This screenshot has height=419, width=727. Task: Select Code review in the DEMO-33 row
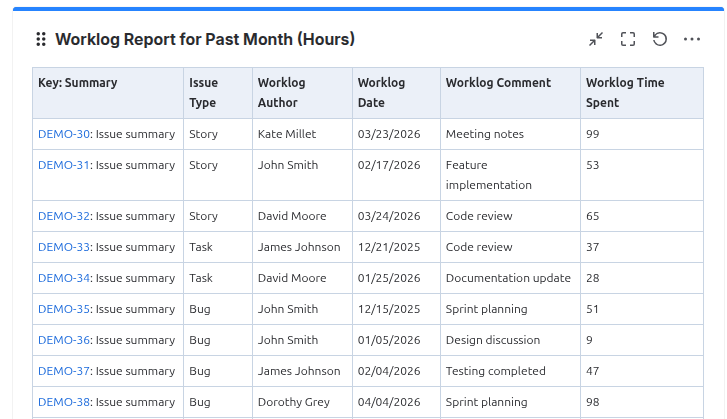tap(479, 247)
